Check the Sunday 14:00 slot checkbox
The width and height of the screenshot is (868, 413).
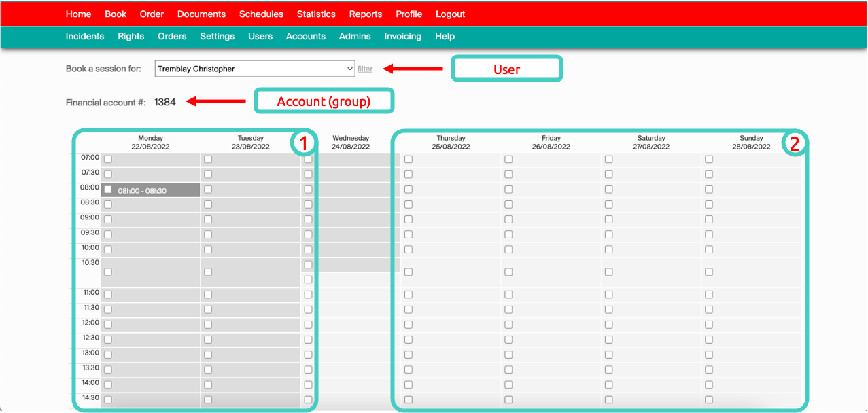(x=709, y=384)
